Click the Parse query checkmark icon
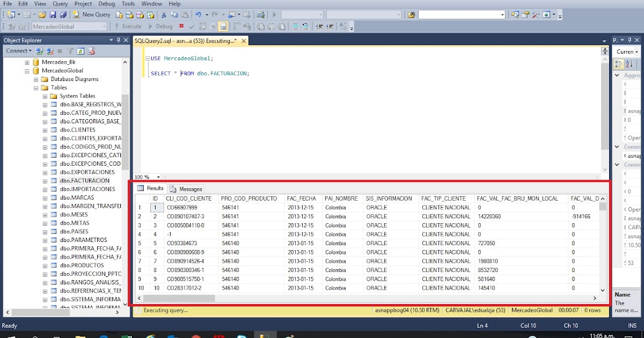The image size is (644, 338). click(191, 26)
